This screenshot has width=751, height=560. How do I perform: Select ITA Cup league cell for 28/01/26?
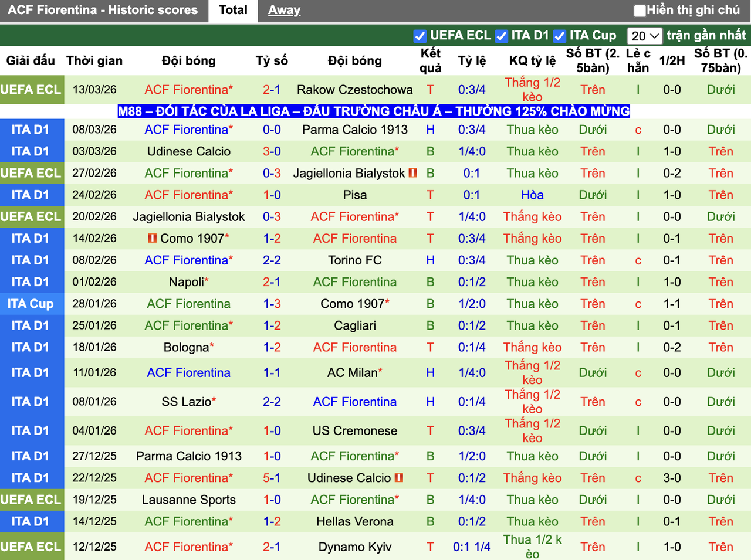32,304
